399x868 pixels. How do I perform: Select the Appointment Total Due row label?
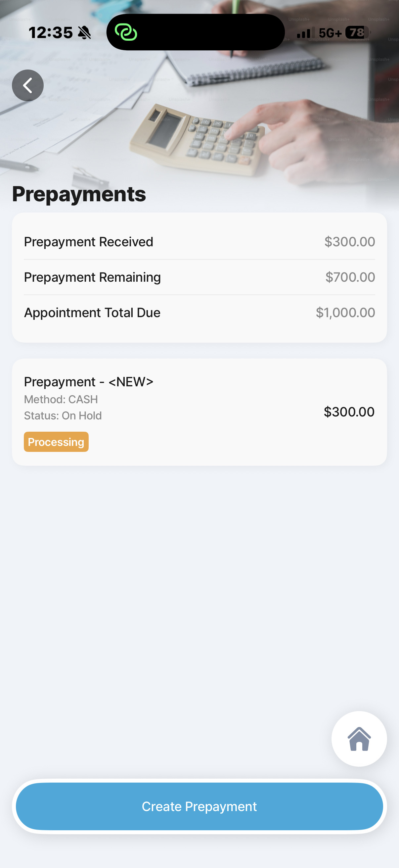92,313
